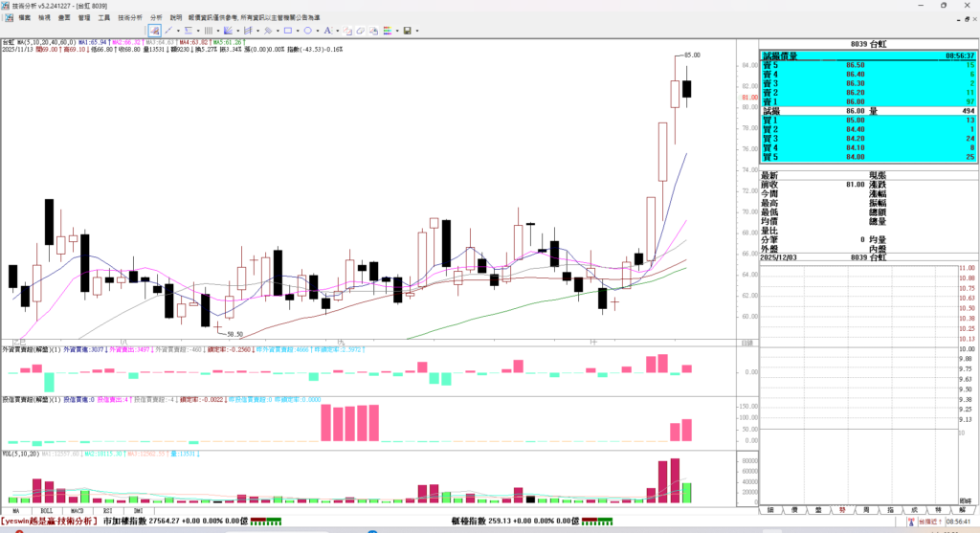Viewport: 980px width, 533px height.
Task: Switch to the BOLL indicator tab
Action: [46, 512]
